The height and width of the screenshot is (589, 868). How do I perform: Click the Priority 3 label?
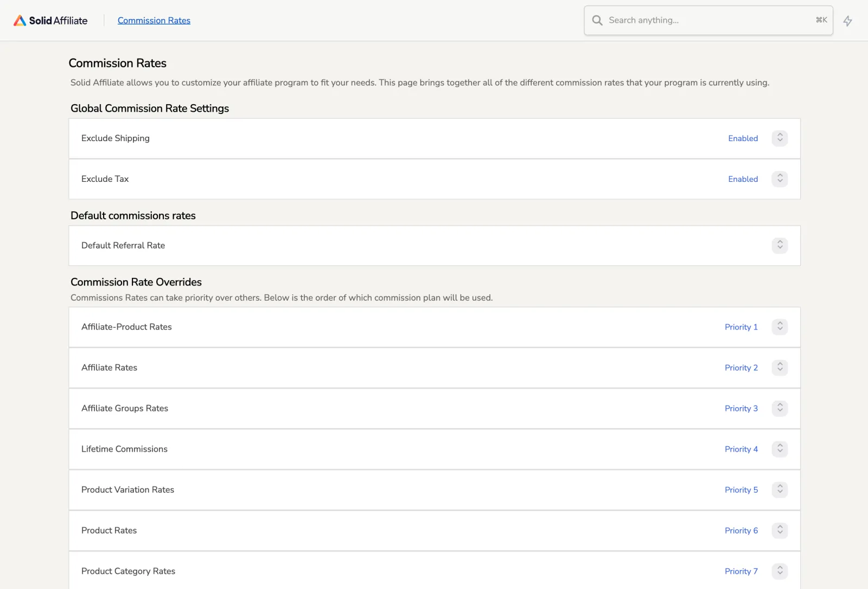click(x=741, y=408)
